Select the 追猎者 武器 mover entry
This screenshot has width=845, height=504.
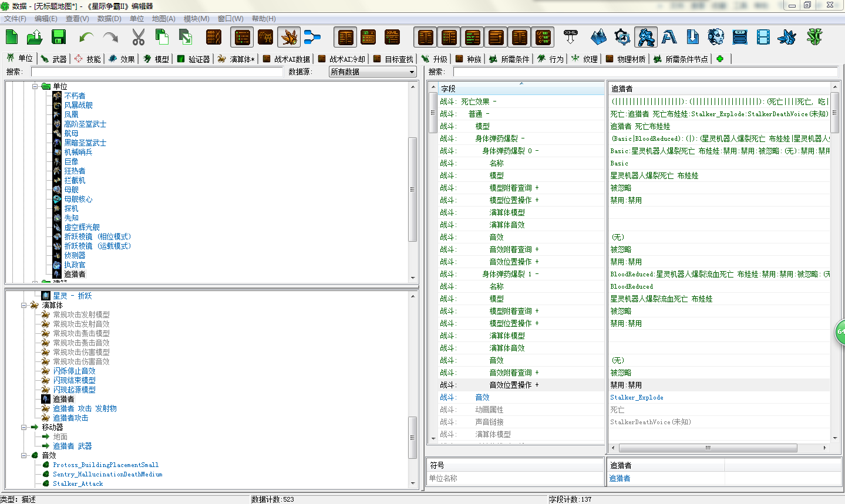72,446
